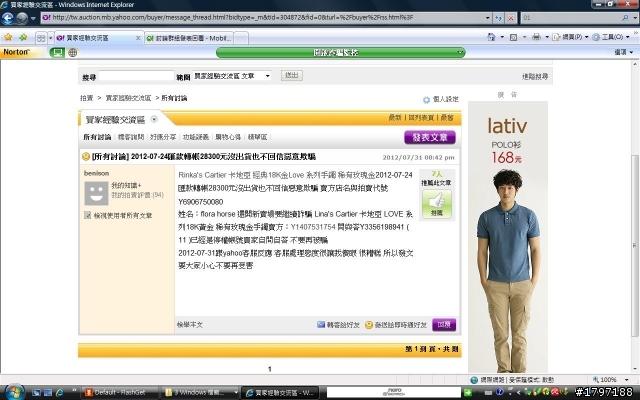Viewport: 640px width, 400px height.
Task: Open the Windows Start orb
Action: click(x=14, y=392)
